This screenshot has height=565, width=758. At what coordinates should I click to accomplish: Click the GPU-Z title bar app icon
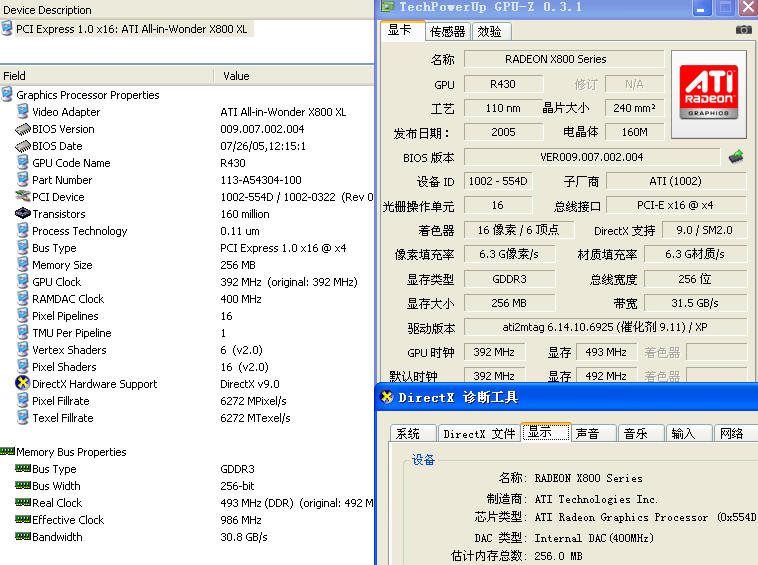coord(388,6)
